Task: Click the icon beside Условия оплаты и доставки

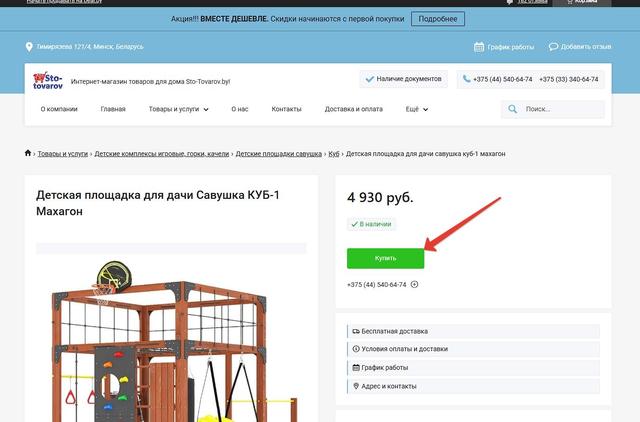Action: tap(356, 349)
